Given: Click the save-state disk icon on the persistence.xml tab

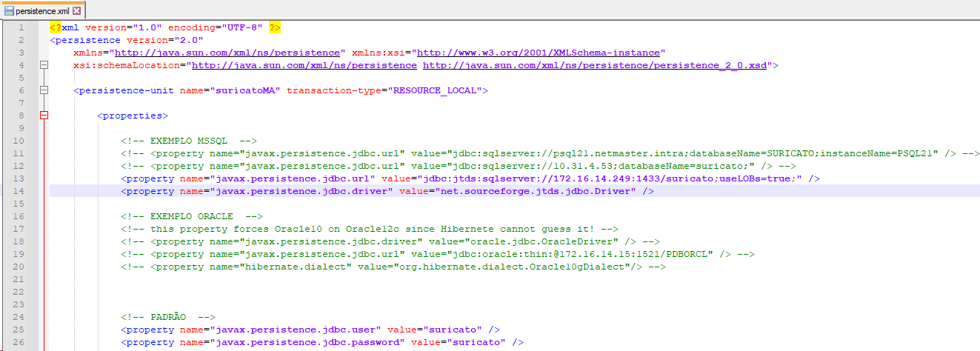Looking at the screenshot, I should pos(10,10).
